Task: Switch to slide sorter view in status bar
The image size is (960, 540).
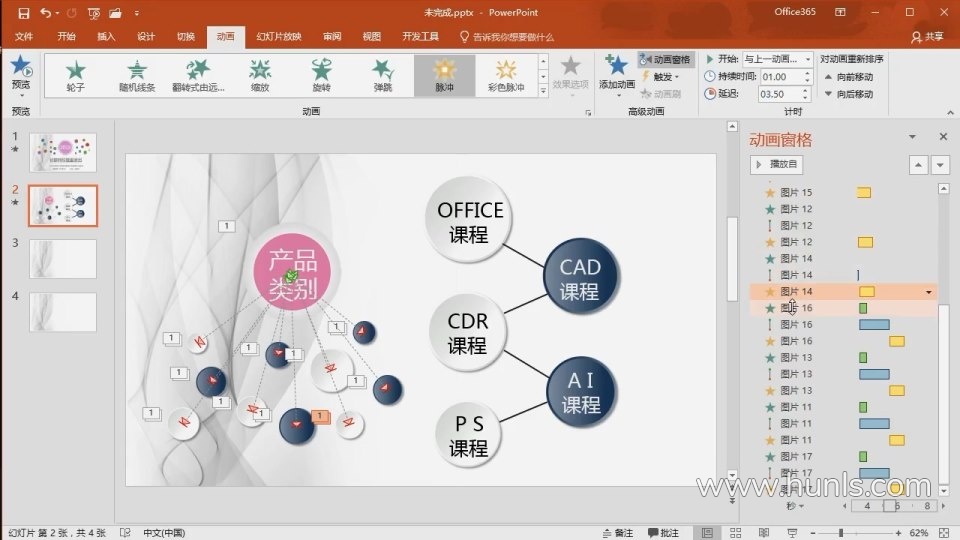Action: click(x=736, y=533)
